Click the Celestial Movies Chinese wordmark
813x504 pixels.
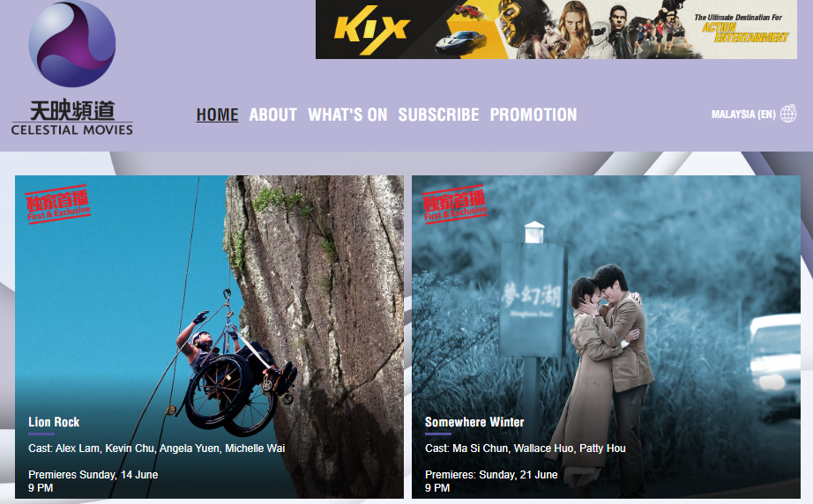click(x=72, y=110)
